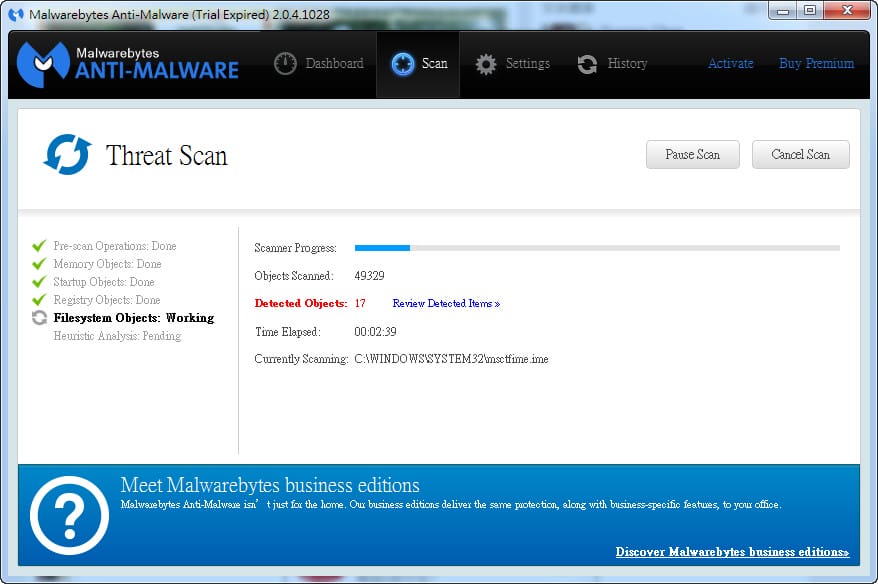
Task: Open the Dashboard tab
Action: click(319, 64)
